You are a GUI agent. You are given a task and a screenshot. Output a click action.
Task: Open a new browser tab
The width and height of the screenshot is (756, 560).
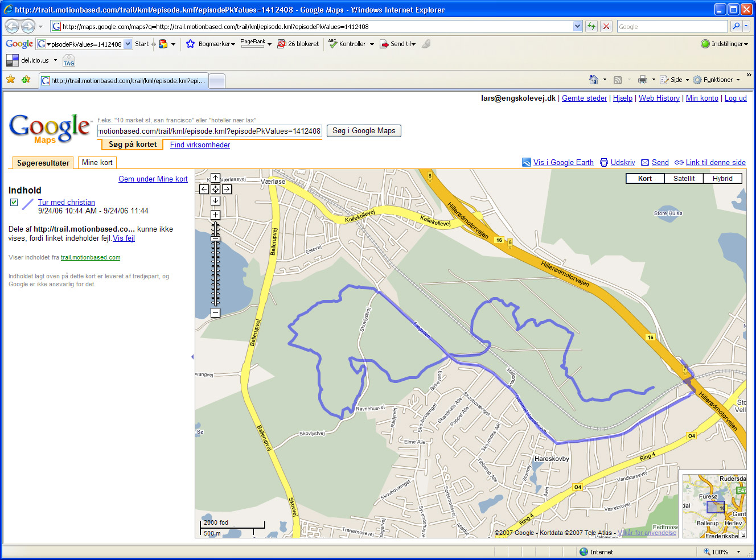[x=217, y=81]
